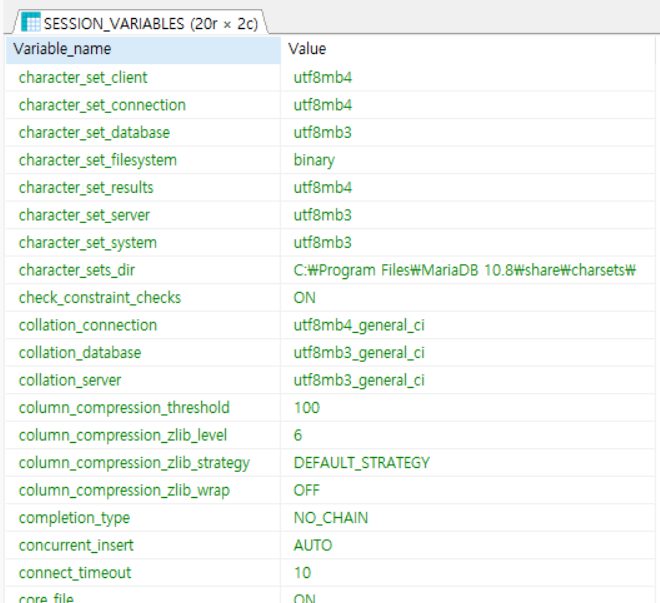The height and width of the screenshot is (603, 660).
Task: Select the character_set_filesystem cell
Action: tap(143, 160)
